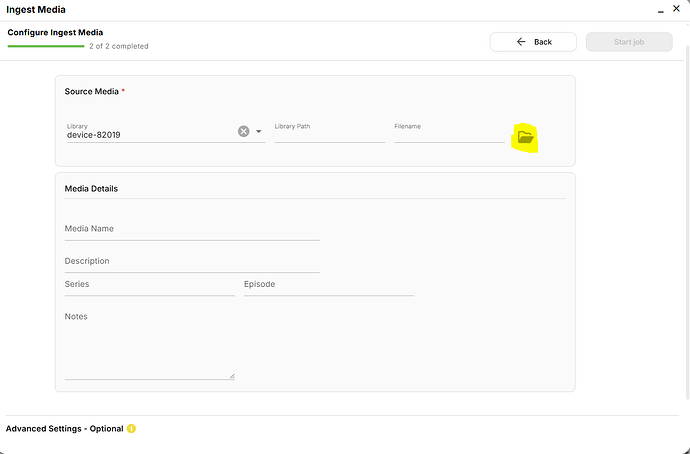
Task: Go back using the Back button
Action: pyautogui.click(x=533, y=42)
